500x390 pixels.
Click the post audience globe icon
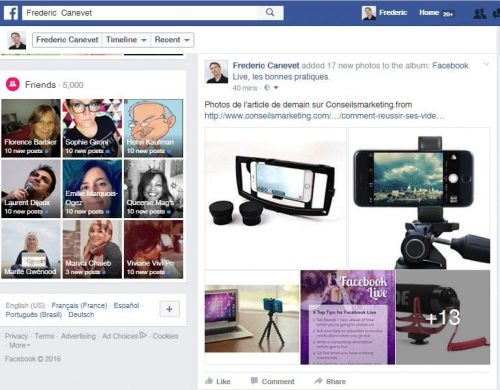pos(267,88)
